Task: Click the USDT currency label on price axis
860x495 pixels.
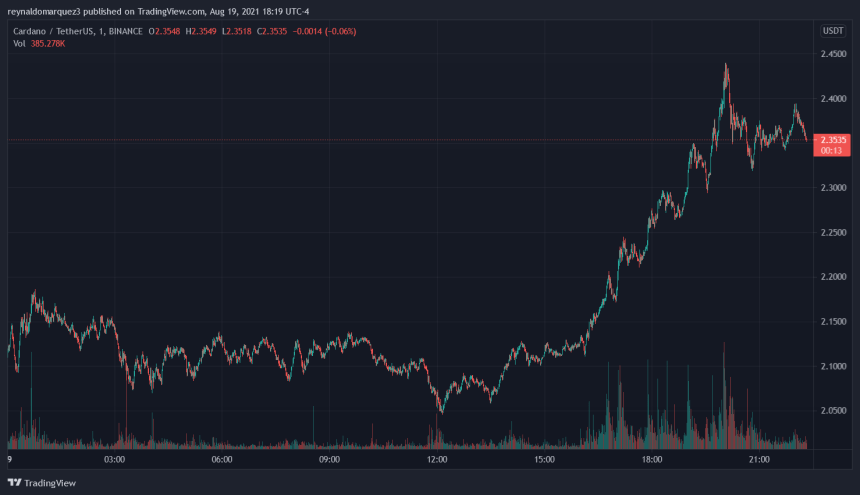Action: pyautogui.click(x=833, y=31)
